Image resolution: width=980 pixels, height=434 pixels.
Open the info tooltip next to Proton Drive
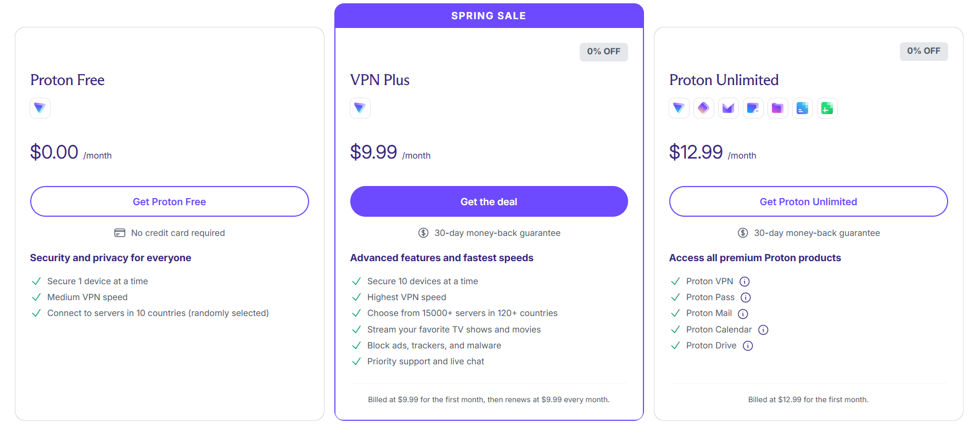pos(748,346)
